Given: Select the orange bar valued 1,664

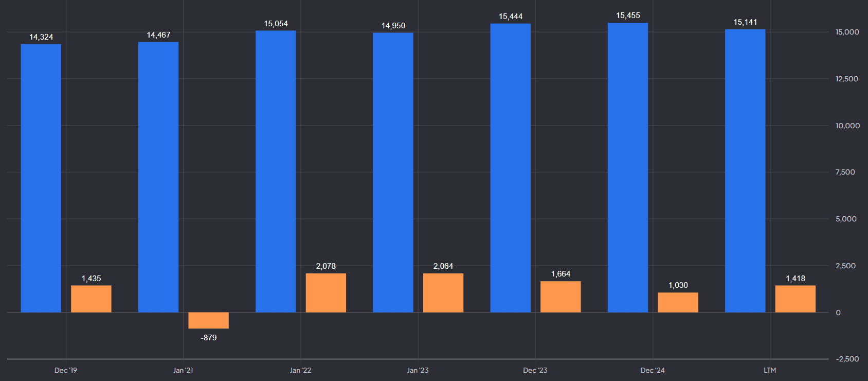Looking at the screenshot, I should tap(560, 297).
